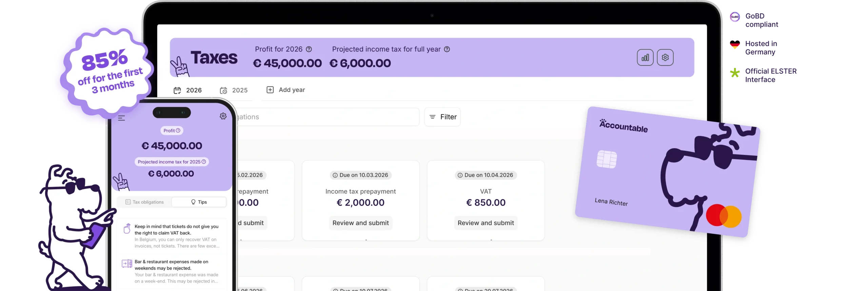Image resolution: width=868 pixels, height=291 pixels.
Task: Click the plus icon next to Add year
Action: (x=270, y=90)
